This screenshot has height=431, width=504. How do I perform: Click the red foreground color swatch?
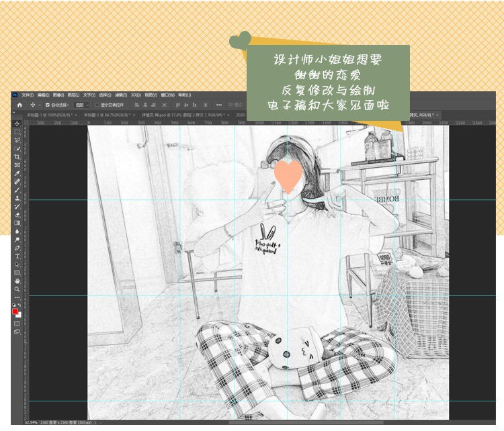click(15, 312)
